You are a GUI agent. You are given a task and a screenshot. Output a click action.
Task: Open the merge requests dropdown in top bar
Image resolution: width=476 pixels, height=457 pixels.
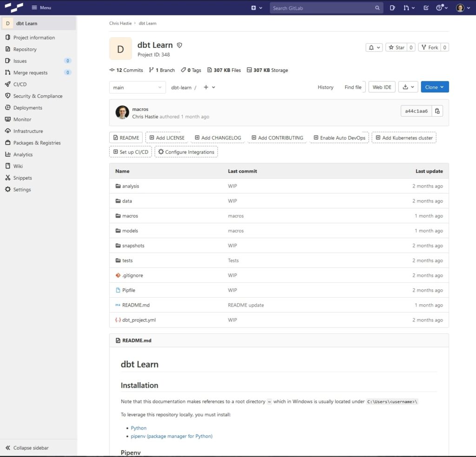click(409, 7)
